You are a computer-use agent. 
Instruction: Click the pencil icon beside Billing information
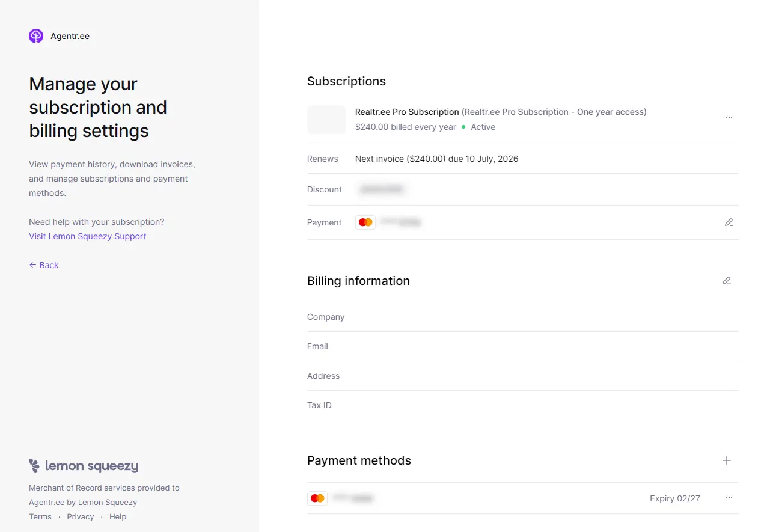click(x=727, y=281)
